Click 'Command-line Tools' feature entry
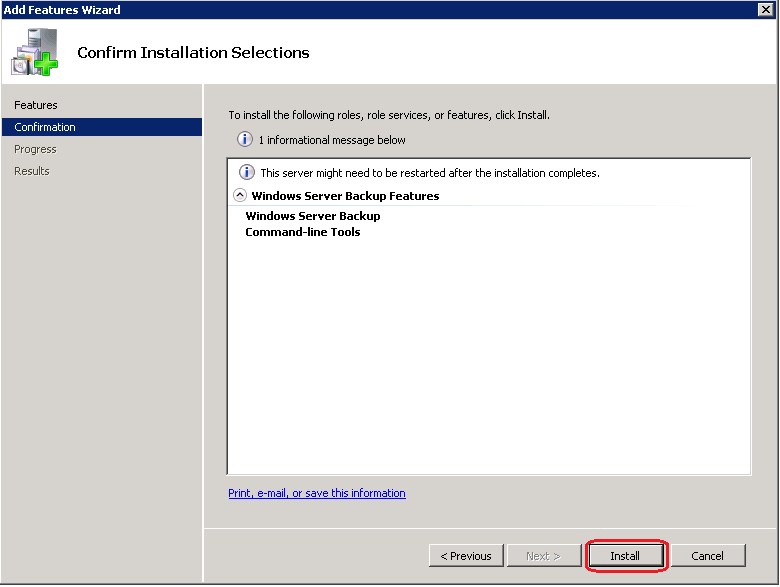 tap(302, 232)
